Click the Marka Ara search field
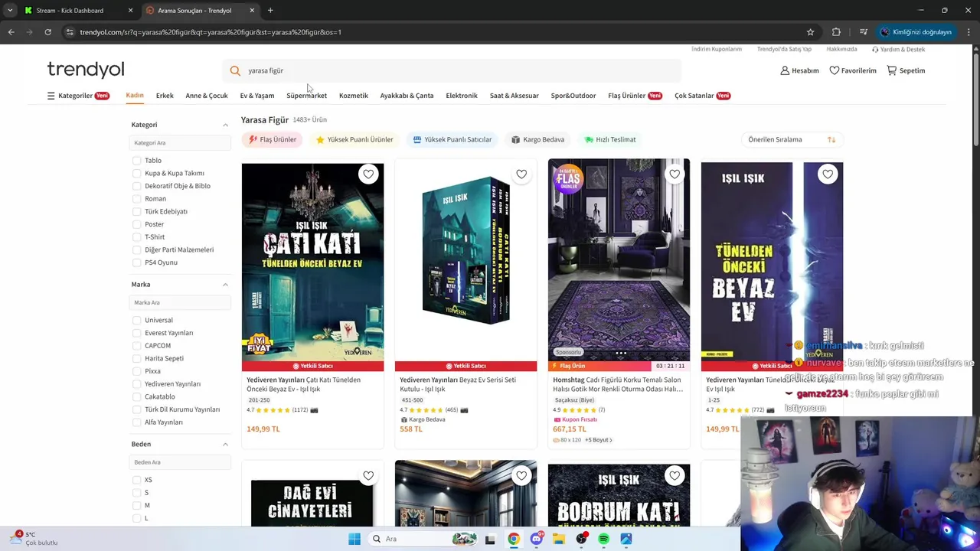 180,302
